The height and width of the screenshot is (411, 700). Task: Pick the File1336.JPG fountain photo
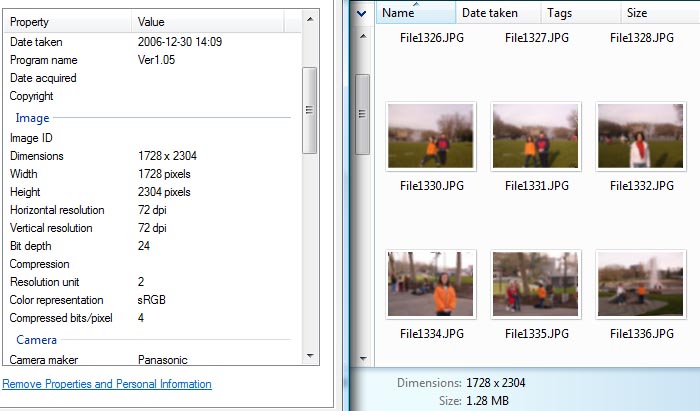point(641,283)
